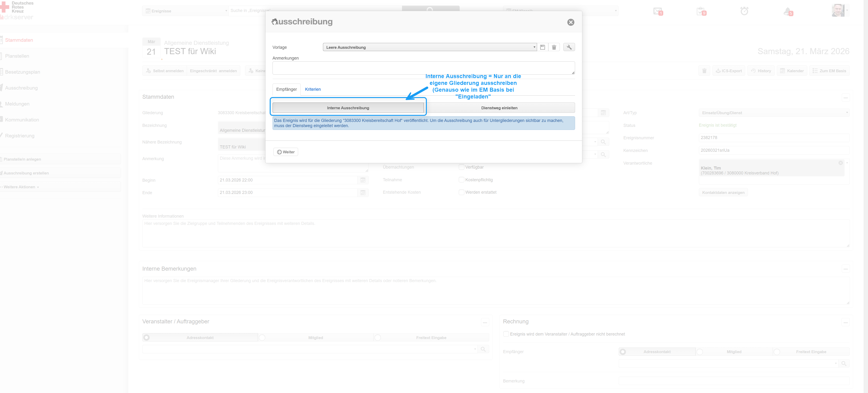Select the Empfänger tab
Screen dimensions: 868x393
(x=286, y=89)
